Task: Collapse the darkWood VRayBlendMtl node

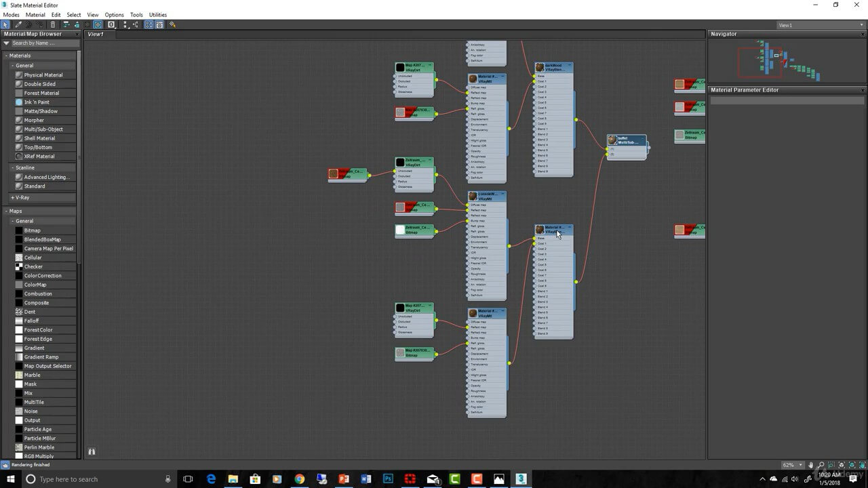Action: tap(570, 66)
